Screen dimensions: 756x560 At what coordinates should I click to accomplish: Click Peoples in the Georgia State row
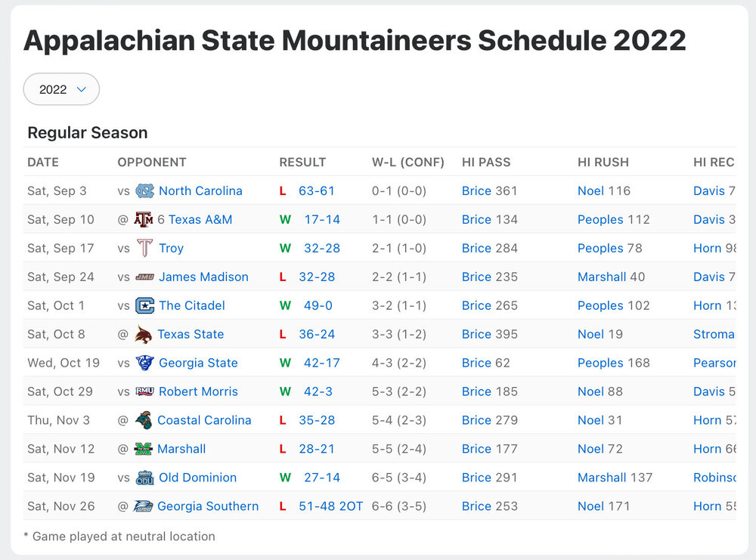point(600,364)
